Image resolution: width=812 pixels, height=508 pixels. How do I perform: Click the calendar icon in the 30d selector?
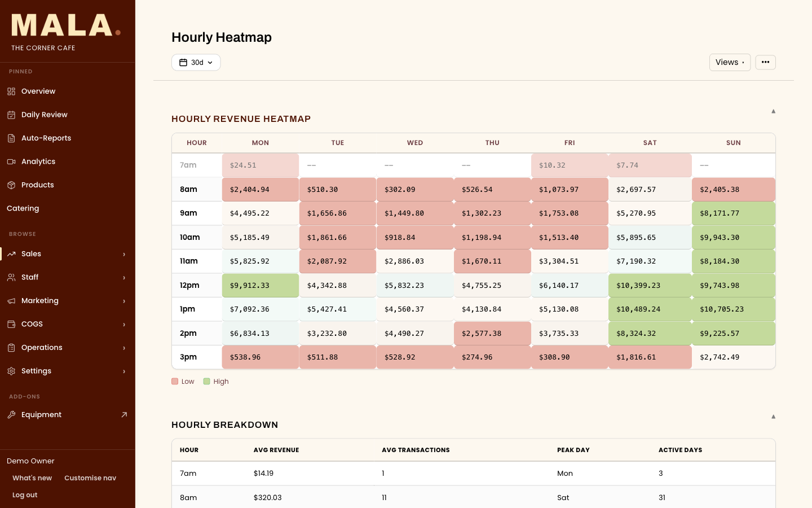click(183, 63)
